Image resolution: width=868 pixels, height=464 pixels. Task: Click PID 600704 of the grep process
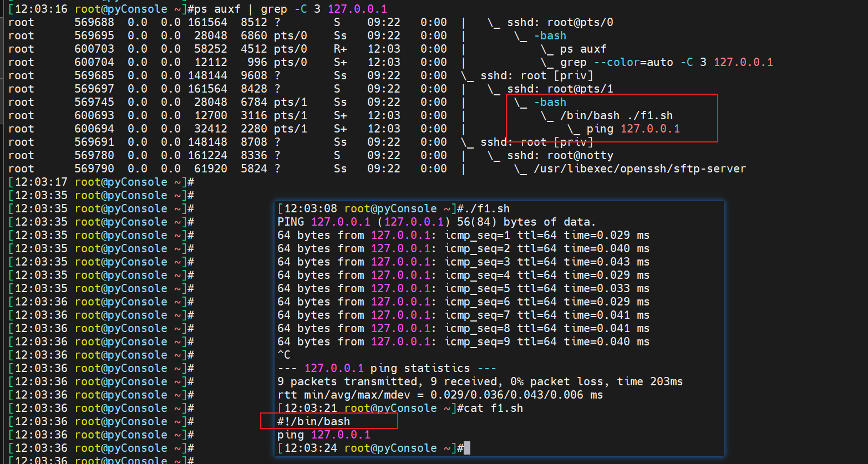coord(94,62)
